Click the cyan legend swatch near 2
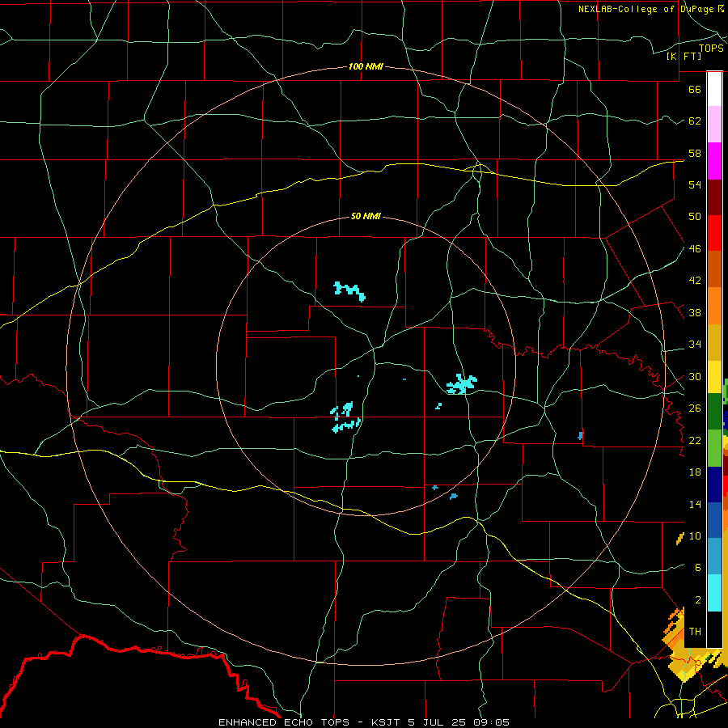Image resolution: width=728 pixels, height=728 pixels. pyautogui.click(x=714, y=593)
